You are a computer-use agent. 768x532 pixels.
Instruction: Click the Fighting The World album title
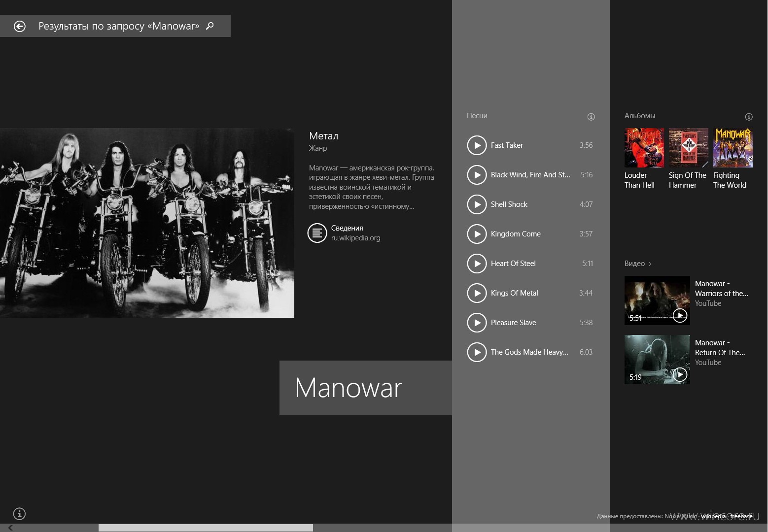click(730, 180)
